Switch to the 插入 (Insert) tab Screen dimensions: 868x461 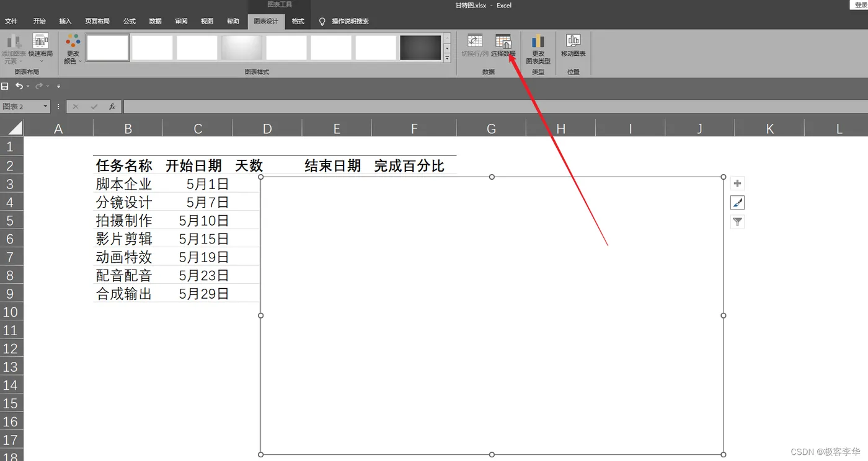pyautogui.click(x=65, y=21)
